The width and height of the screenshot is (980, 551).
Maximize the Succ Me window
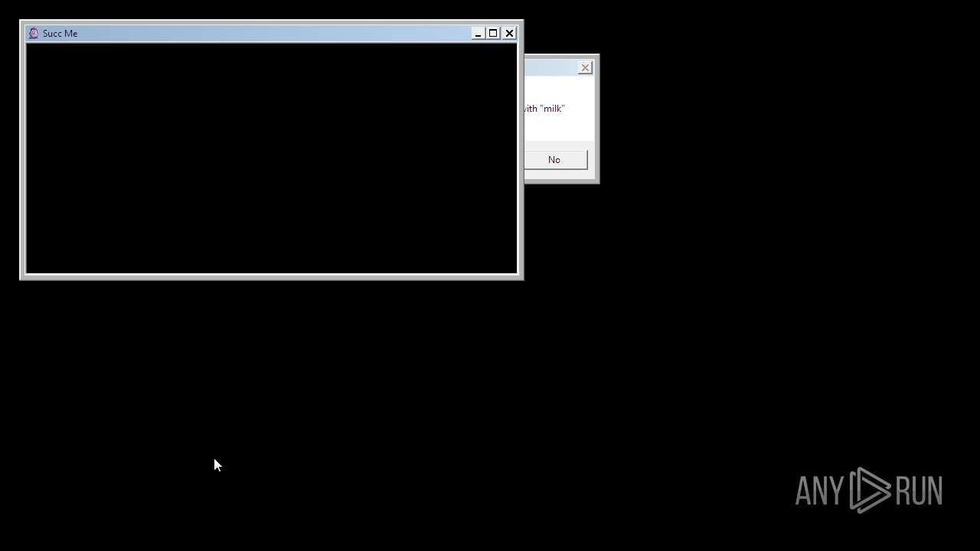pyautogui.click(x=493, y=33)
